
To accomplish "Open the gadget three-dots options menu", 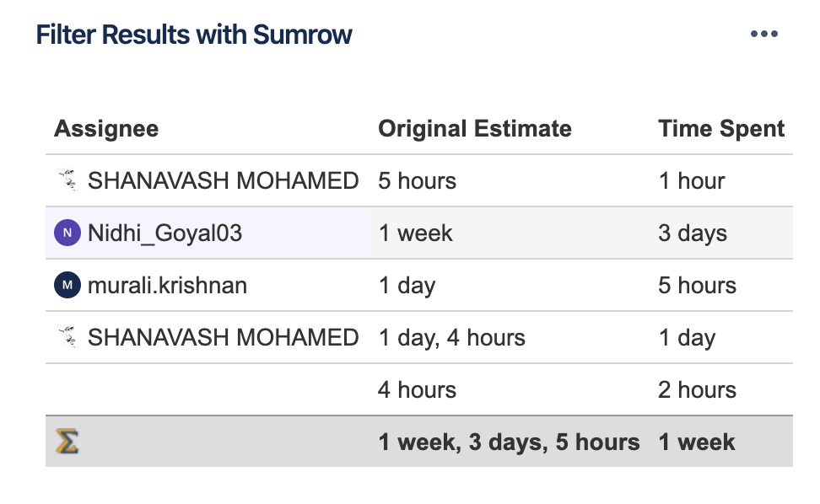I will click(764, 34).
